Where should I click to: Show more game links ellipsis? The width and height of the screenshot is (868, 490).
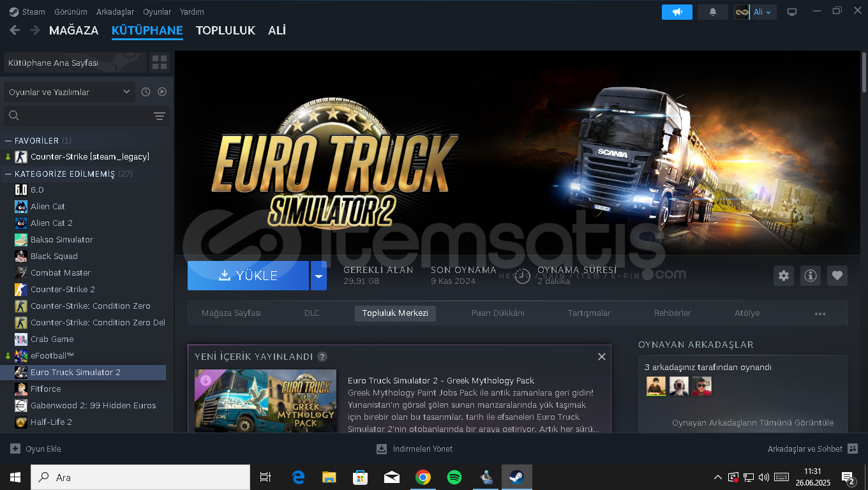820,313
